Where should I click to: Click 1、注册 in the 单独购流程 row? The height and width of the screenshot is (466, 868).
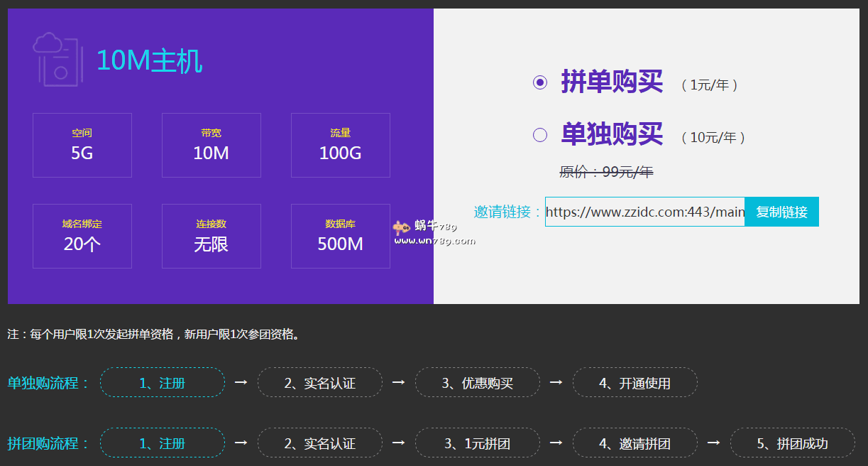(x=163, y=382)
